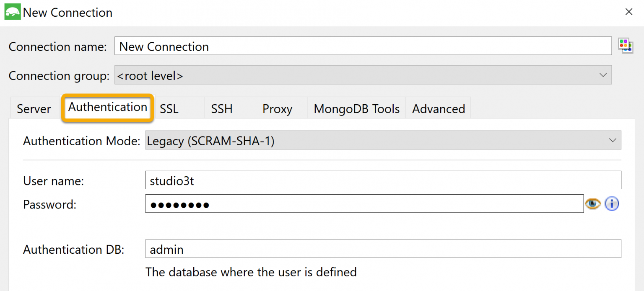Image resolution: width=644 pixels, height=291 pixels.
Task: Expand the root level group chevron
Action: pos(603,75)
